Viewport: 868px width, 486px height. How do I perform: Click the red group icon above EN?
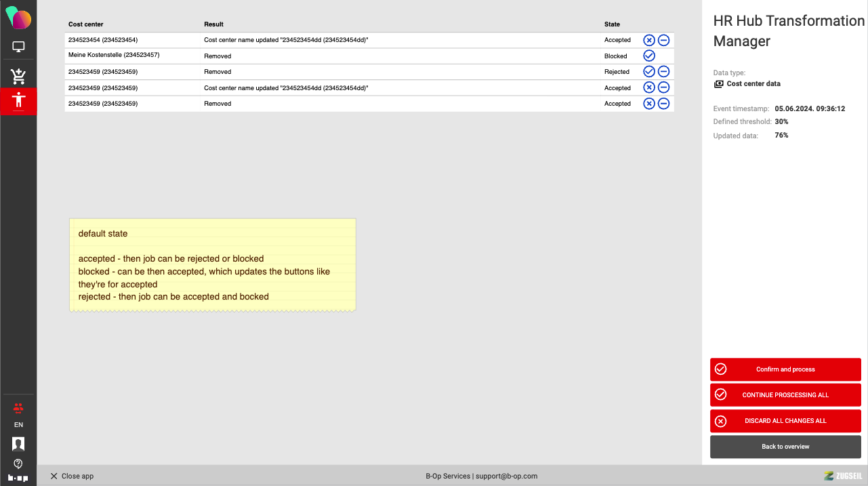pos(18,408)
